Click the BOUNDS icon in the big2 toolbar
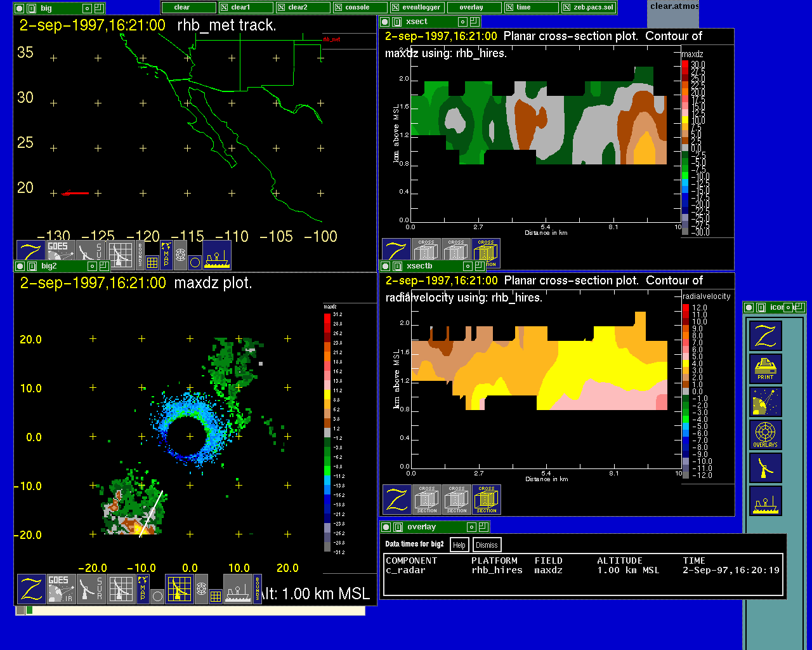 click(x=258, y=589)
